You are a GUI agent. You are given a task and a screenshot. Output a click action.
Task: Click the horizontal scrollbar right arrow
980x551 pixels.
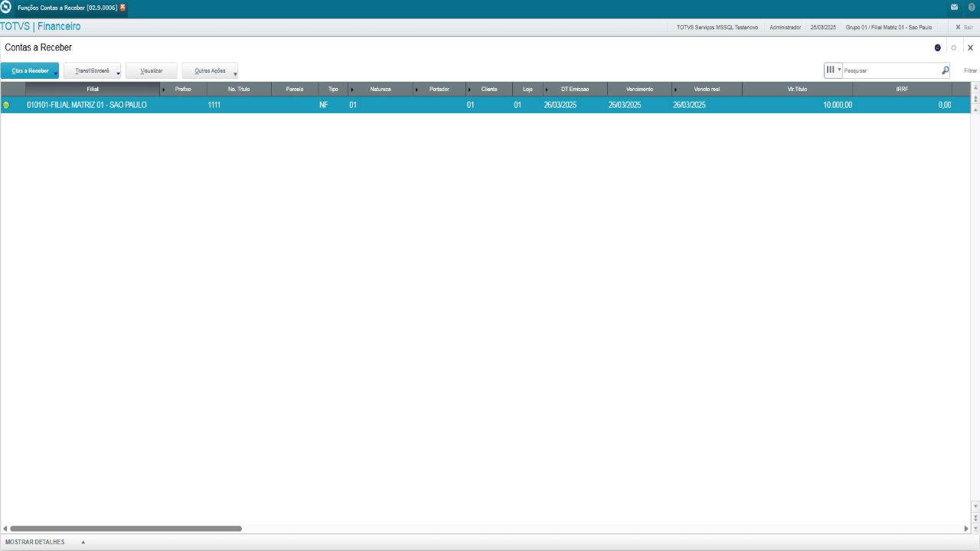pyautogui.click(x=966, y=528)
